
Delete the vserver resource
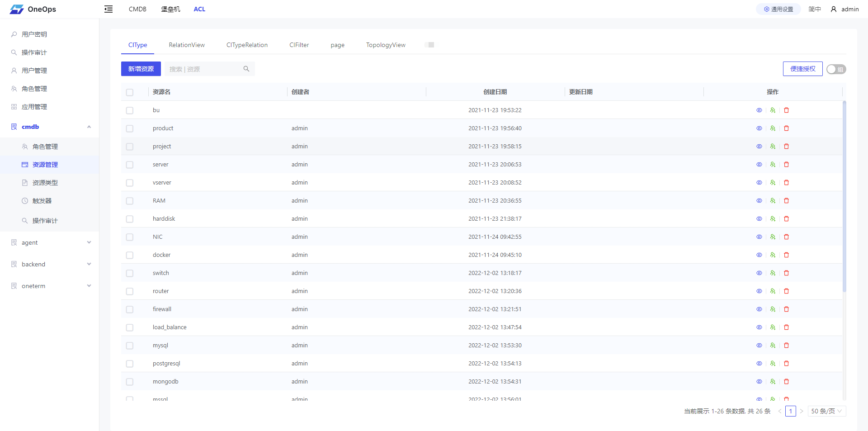[x=786, y=182]
